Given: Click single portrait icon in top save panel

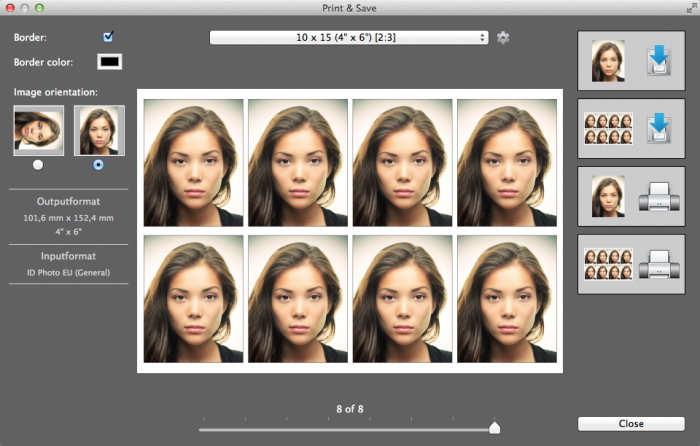Looking at the screenshot, I should tap(608, 60).
